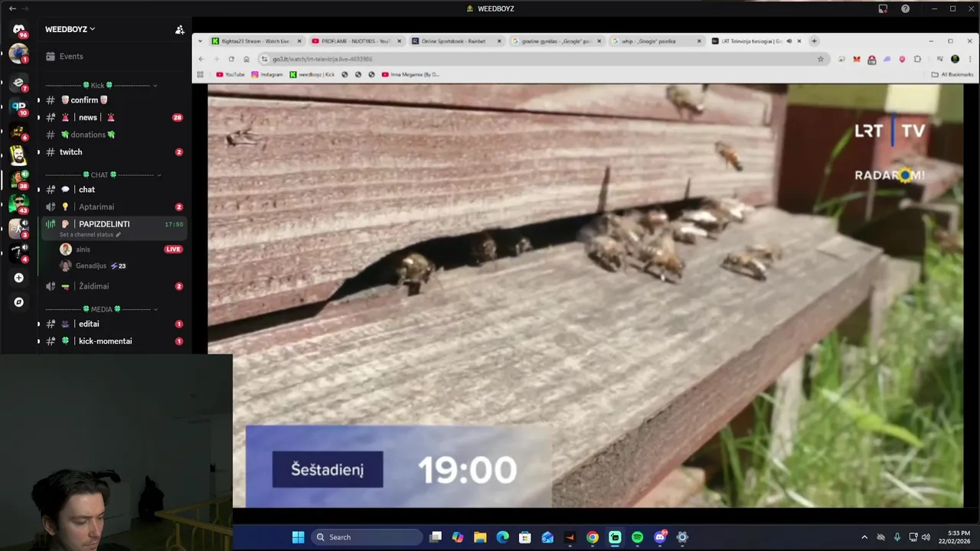Switch to the whip Google search tab
The height and width of the screenshot is (551, 980).
[656, 41]
